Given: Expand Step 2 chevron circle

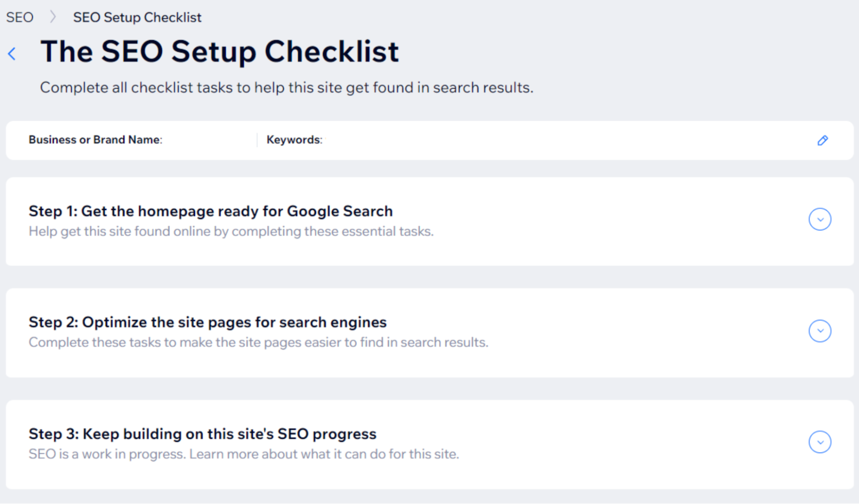Looking at the screenshot, I should pyautogui.click(x=819, y=331).
